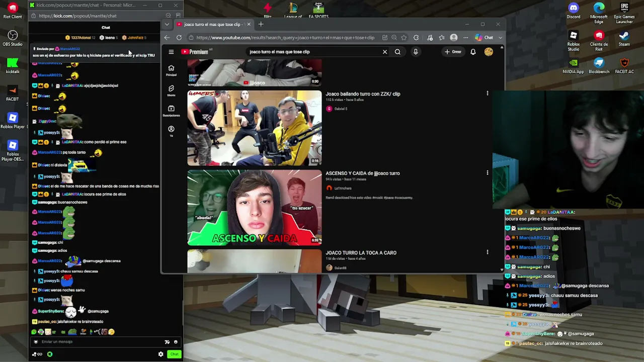
Task: Send message with green Chat button
Action: pyautogui.click(x=174, y=354)
